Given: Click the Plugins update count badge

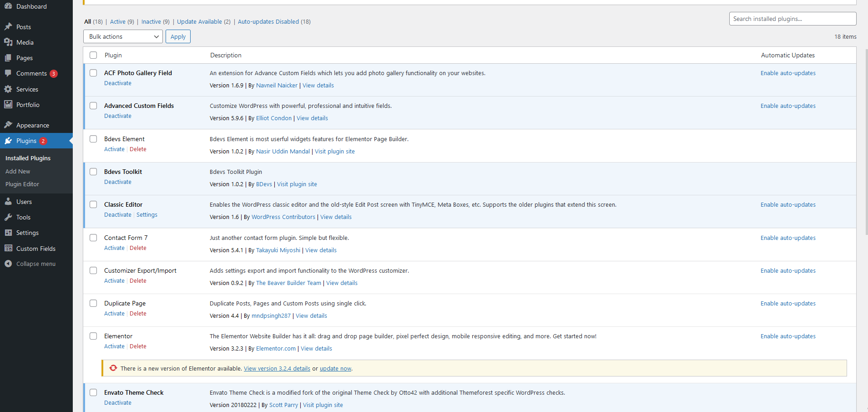Looking at the screenshot, I should (43, 141).
